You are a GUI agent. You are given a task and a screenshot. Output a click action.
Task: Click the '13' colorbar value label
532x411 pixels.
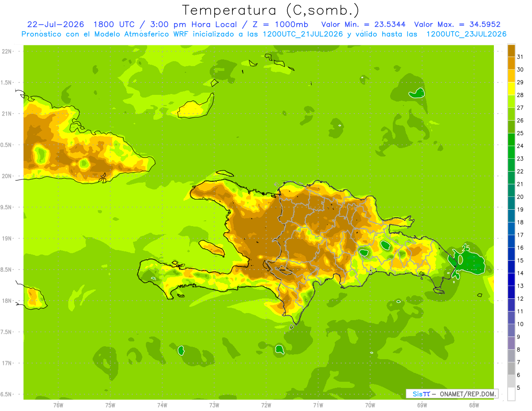pyautogui.click(x=520, y=286)
